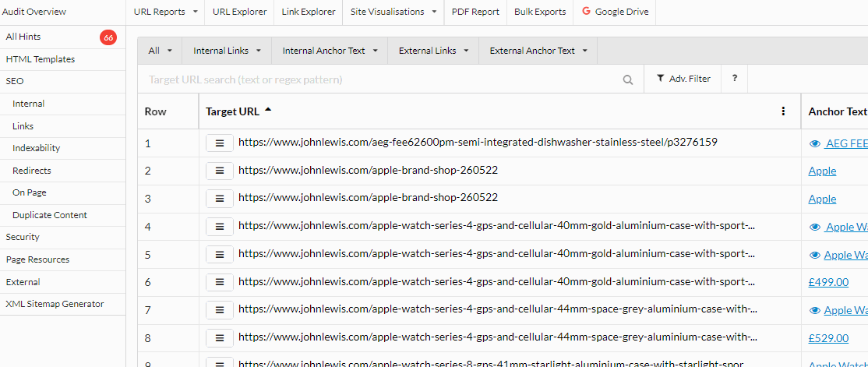Open the hamburger menu for row 4
Image resolution: width=868 pixels, height=367 pixels.
[219, 227]
